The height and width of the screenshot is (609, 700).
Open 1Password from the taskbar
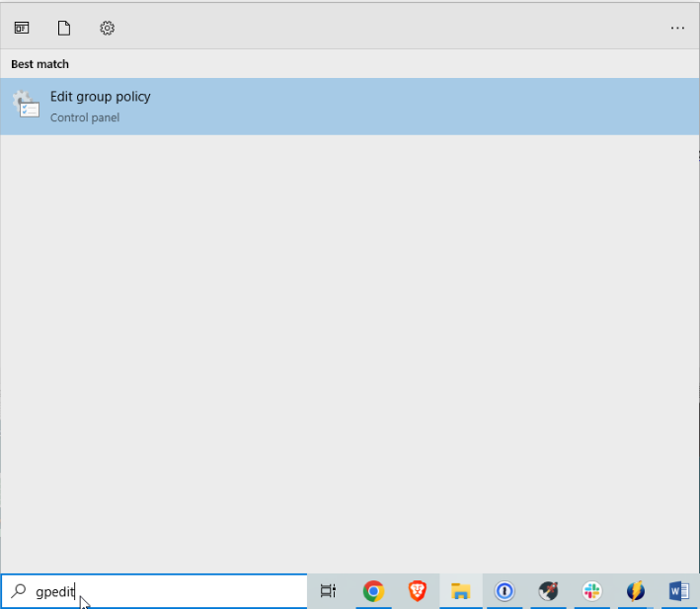pos(505,591)
